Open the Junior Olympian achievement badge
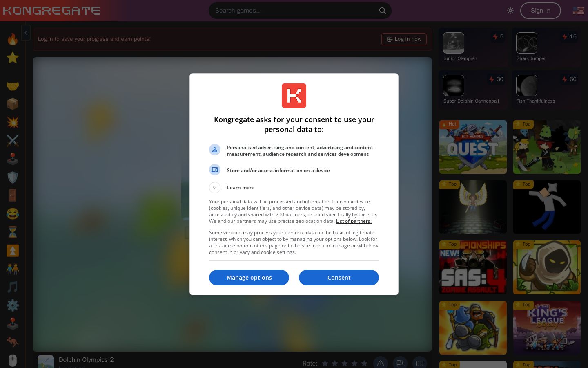The height and width of the screenshot is (368, 588). [x=474, y=47]
